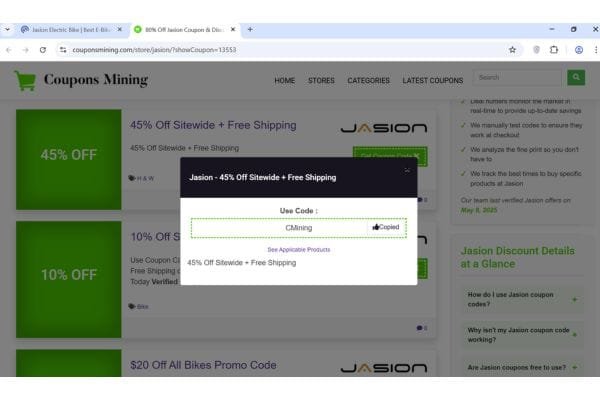Restore down the browser window

pyautogui.click(x=574, y=29)
